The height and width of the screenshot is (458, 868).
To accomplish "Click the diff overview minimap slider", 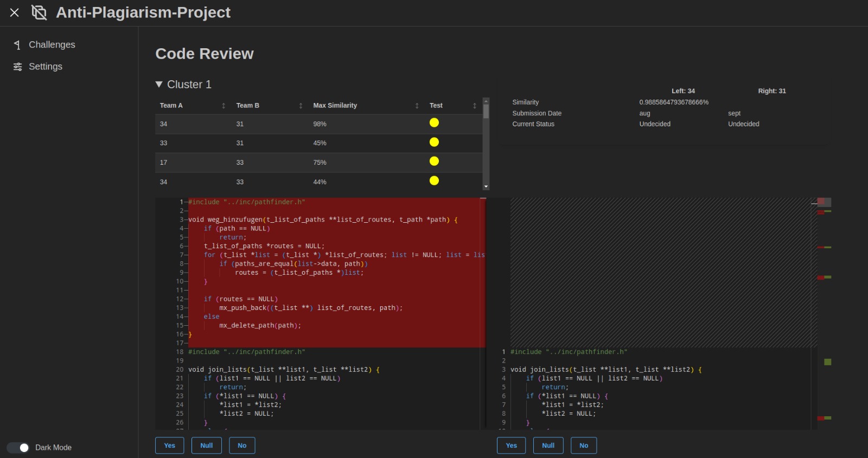I will click(x=824, y=202).
